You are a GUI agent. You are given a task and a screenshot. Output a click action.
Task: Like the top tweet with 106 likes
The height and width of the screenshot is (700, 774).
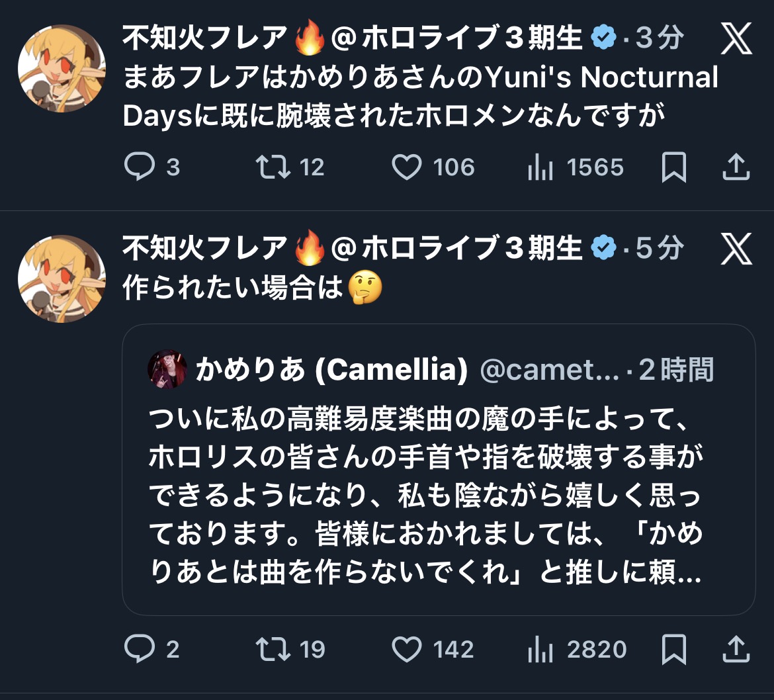click(x=406, y=167)
